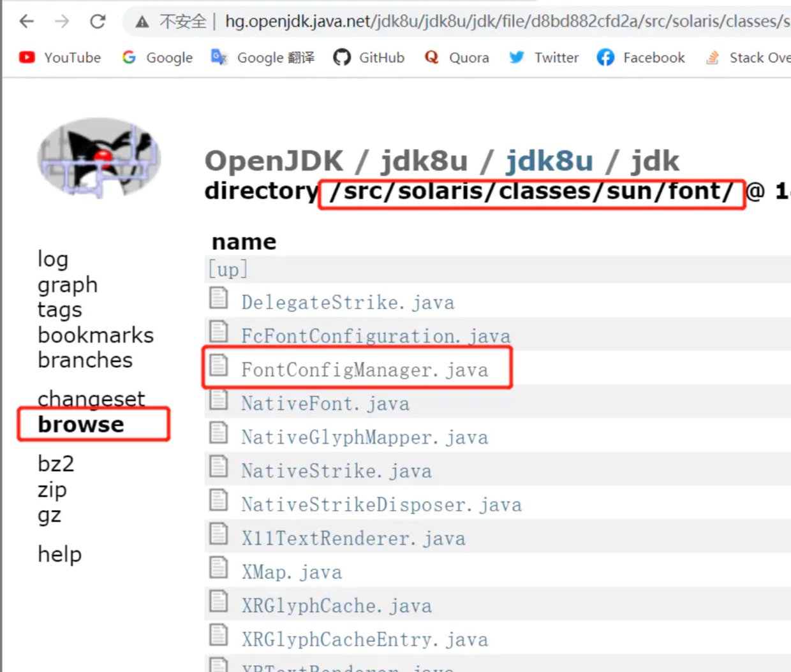791x672 pixels.
Task: Open the graph view in sidebar
Action: point(68,284)
